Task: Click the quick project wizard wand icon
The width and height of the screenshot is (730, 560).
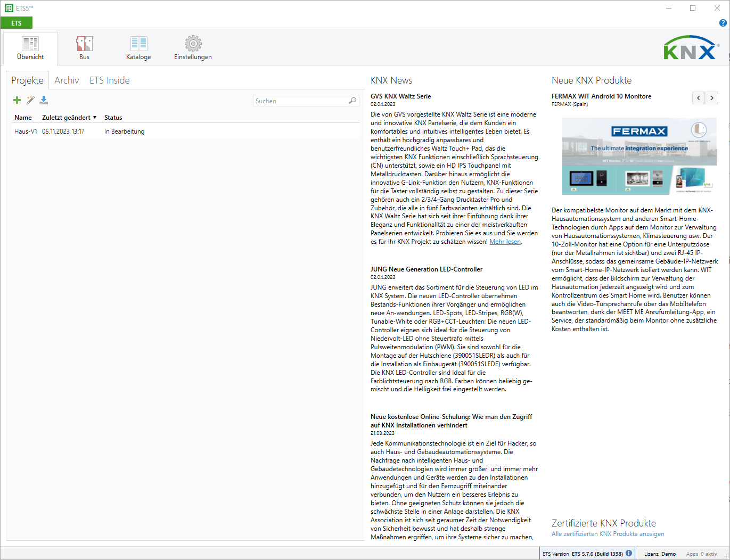Action: (30, 100)
